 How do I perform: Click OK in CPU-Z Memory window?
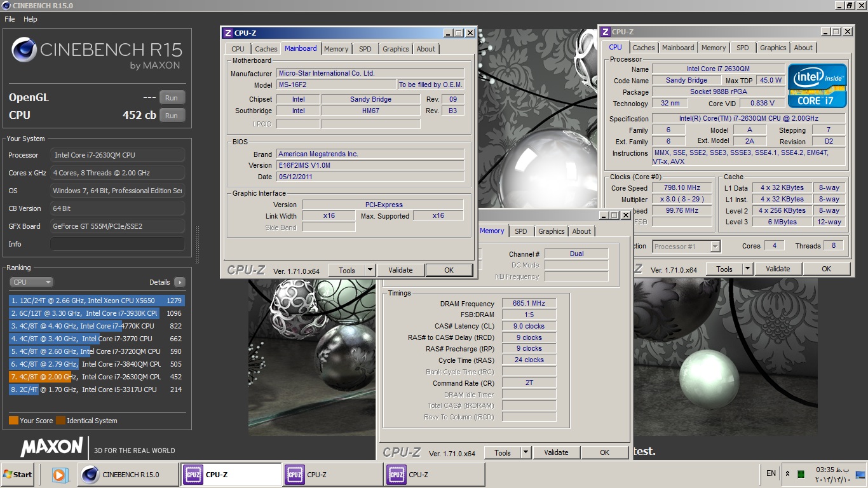(x=604, y=452)
